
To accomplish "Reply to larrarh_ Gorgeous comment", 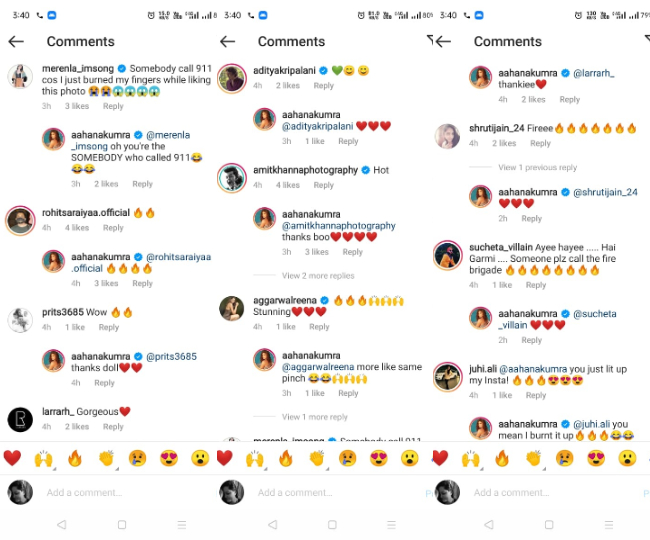I will [x=113, y=426].
